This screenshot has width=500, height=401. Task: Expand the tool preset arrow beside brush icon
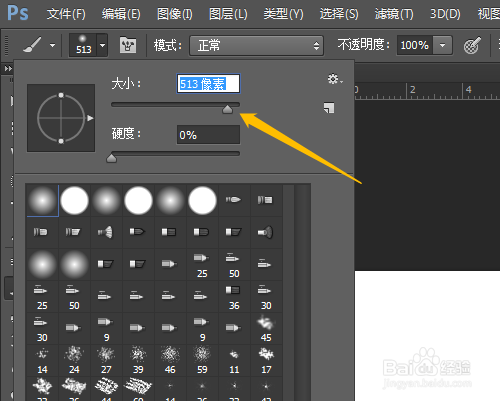52,45
